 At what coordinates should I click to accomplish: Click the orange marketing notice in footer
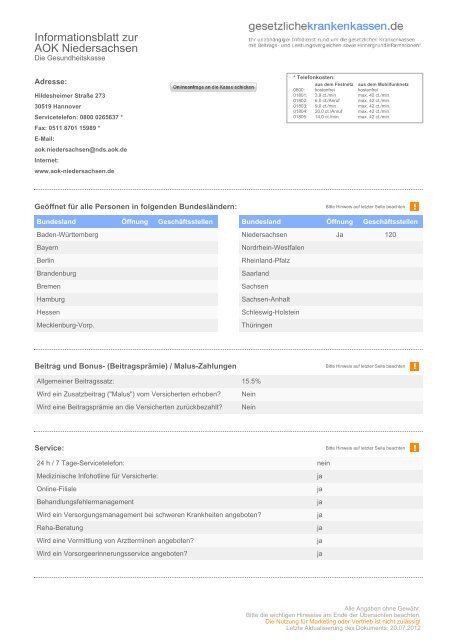point(342,621)
